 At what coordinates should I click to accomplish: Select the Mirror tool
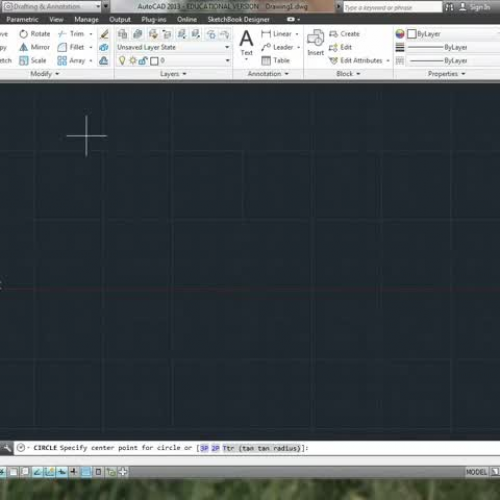pos(34,47)
